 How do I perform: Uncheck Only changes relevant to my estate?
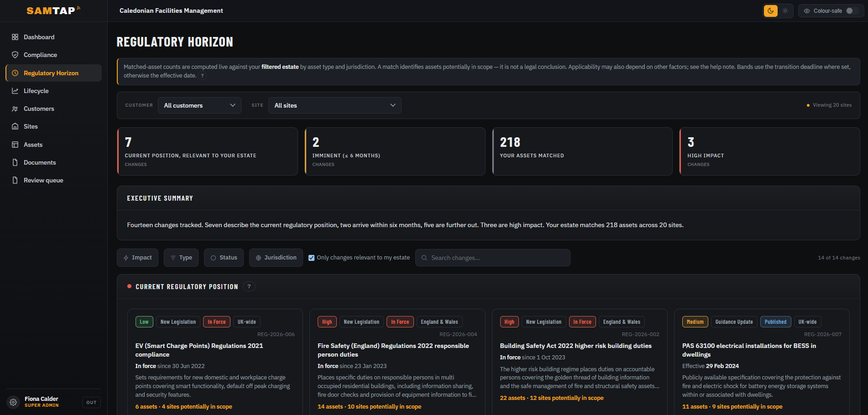coord(311,258)
